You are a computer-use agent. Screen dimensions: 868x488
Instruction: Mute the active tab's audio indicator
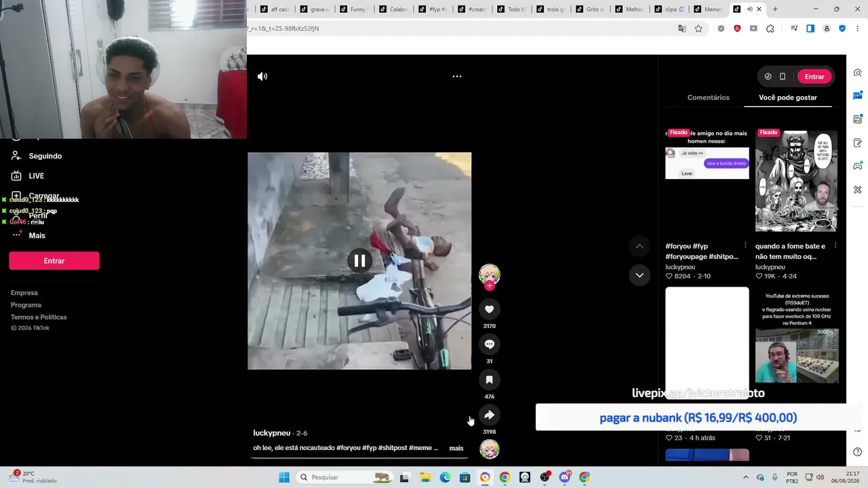coord(749,9)
